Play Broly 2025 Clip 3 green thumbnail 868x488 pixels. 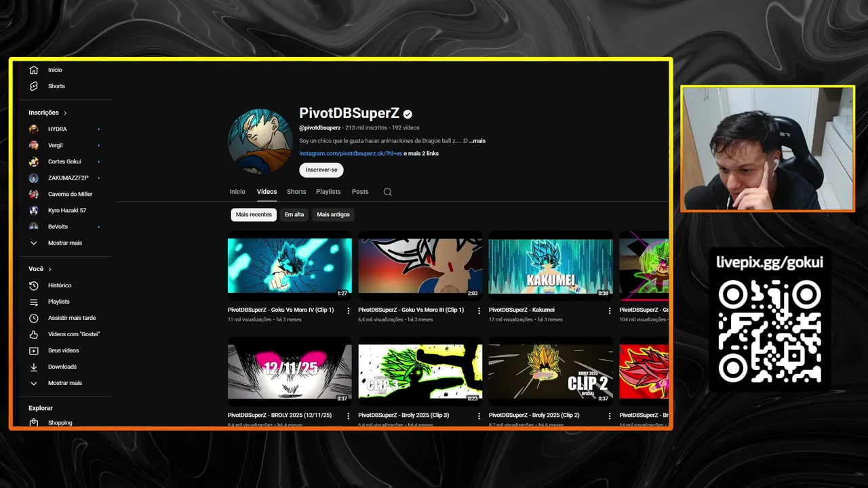[420, 371]
